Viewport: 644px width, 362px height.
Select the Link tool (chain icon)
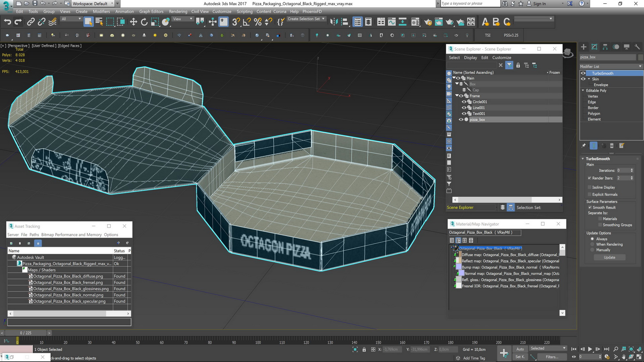(31, 22)
